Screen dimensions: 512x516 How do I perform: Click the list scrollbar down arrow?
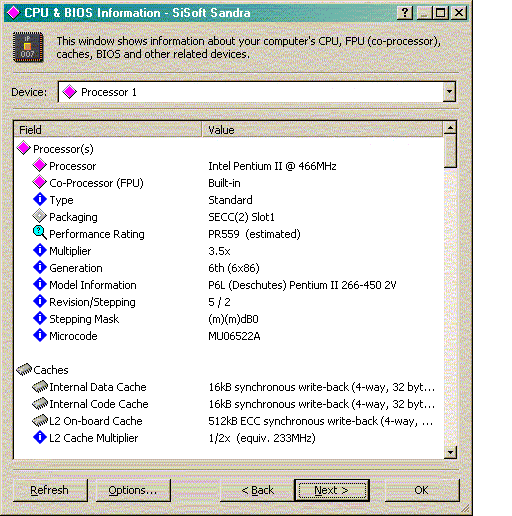[x=450, y=452]
